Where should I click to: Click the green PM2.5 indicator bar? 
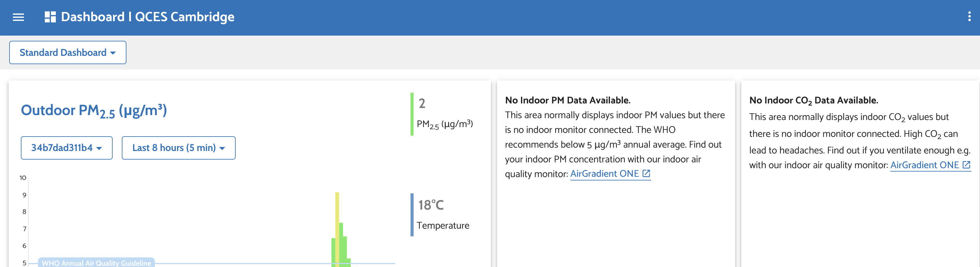coord(412,114)
